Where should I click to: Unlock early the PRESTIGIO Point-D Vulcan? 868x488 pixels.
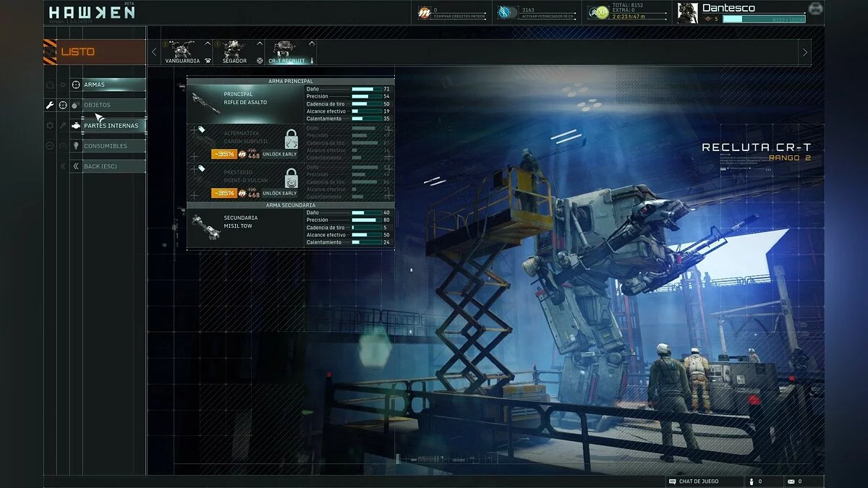point(279,193)
